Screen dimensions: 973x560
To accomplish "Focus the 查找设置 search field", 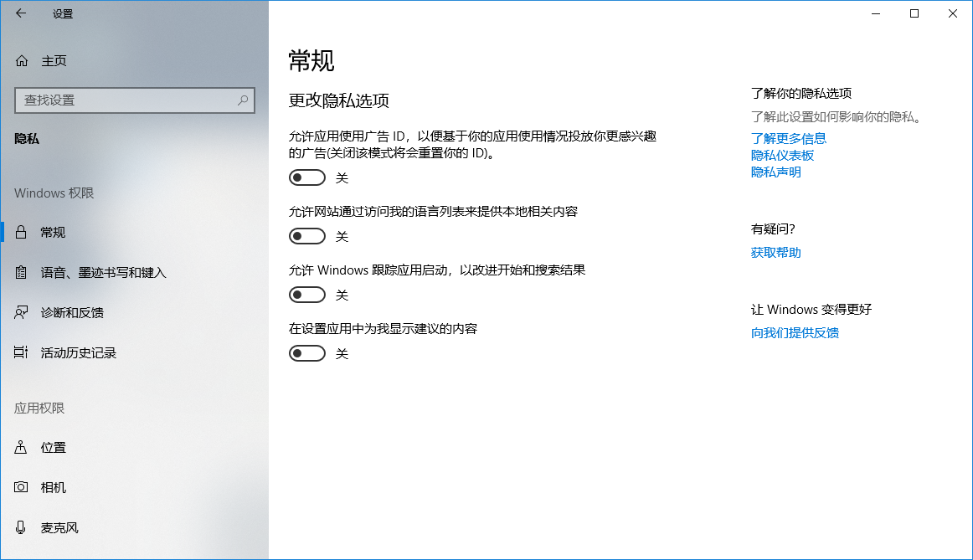I will point(135,100).
